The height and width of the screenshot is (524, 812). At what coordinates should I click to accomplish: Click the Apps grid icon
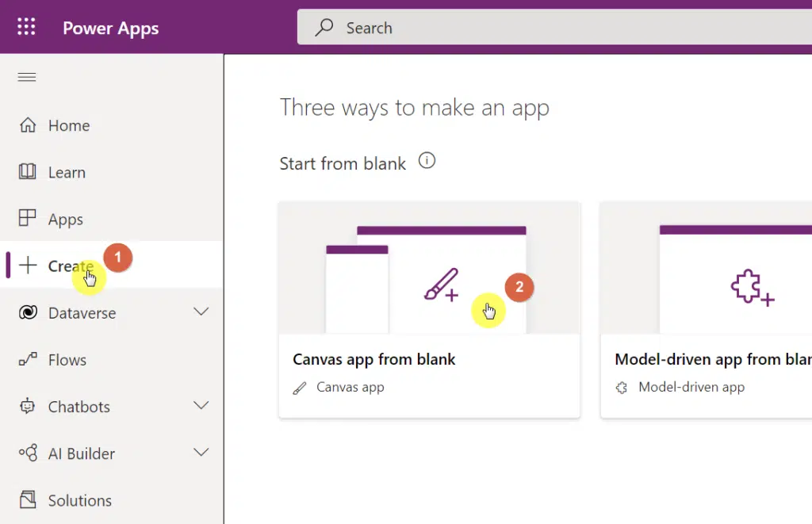pyautogui.click(x=28, y=218)
